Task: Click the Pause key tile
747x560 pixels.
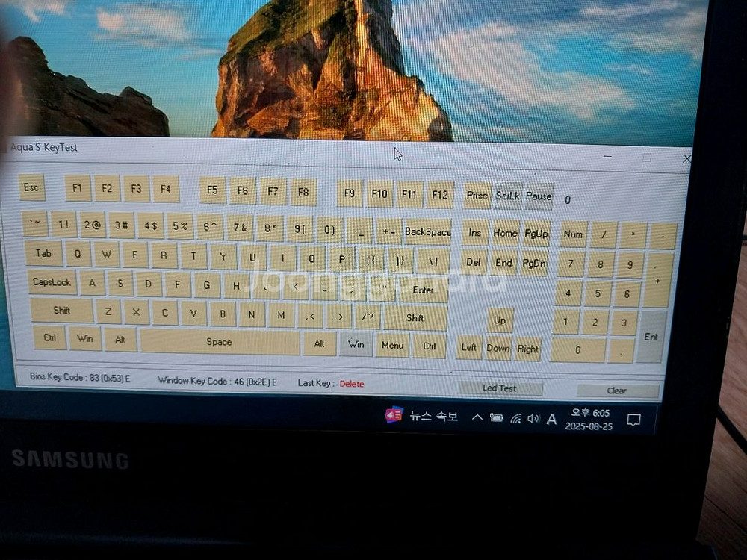Action: point(539,196)
